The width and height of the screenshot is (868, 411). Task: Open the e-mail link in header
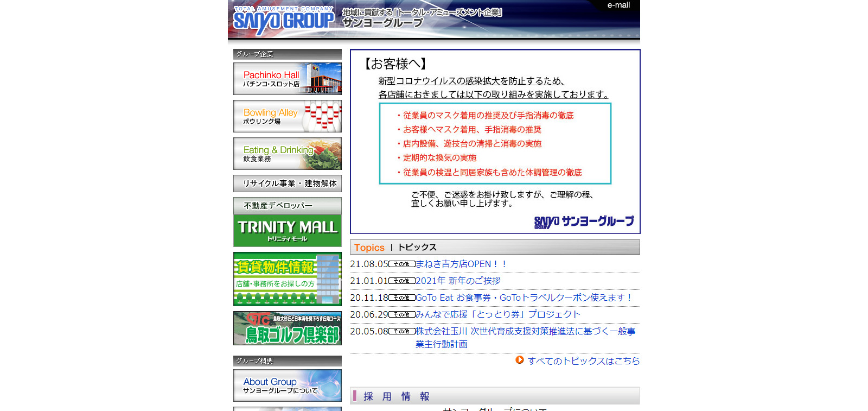pos(618,5)
